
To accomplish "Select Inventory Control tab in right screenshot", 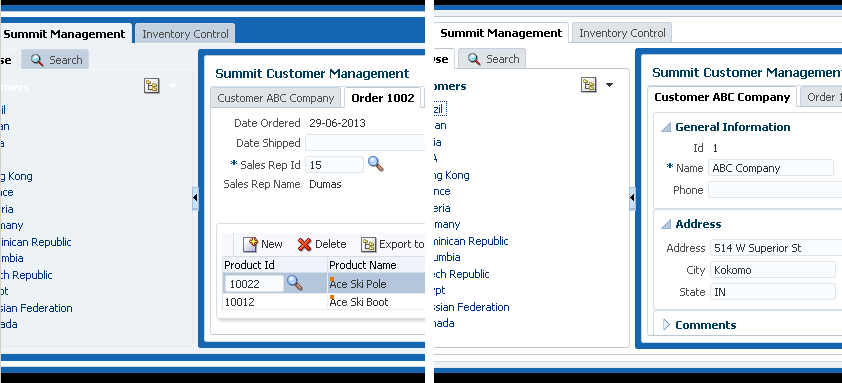I will (x=622, y=33).
